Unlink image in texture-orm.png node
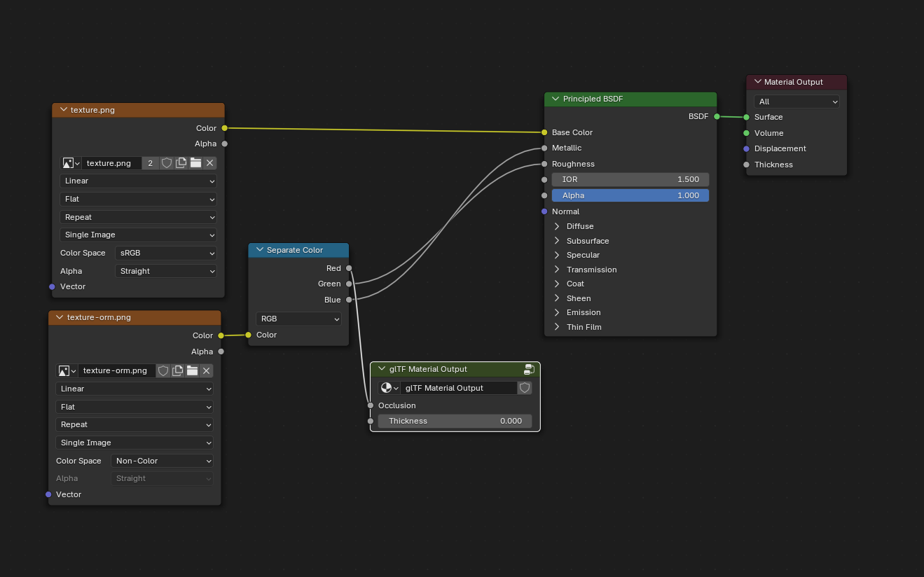 (x=206, y=370)
